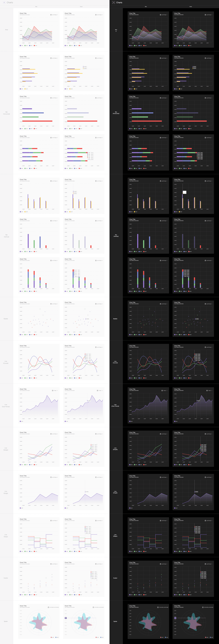Select 'Hover' column header in dark panel
This screenshot has height=644, width=219.
(x=191, y=7)
